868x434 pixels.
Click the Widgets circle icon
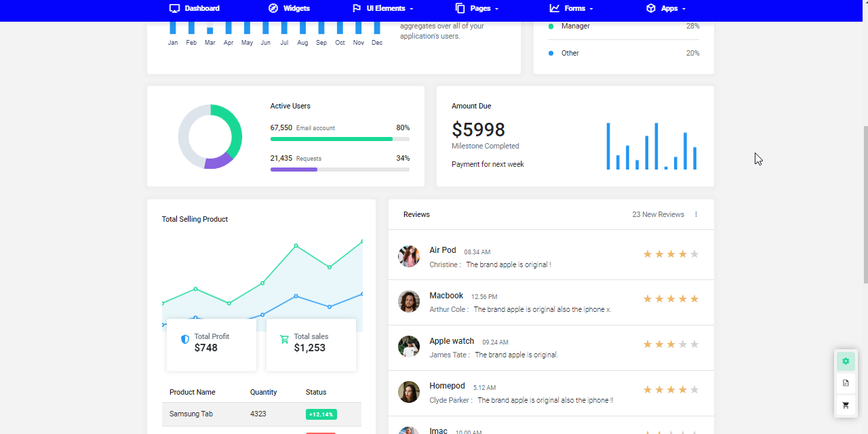pyautogui.click(x=273, y=8)
